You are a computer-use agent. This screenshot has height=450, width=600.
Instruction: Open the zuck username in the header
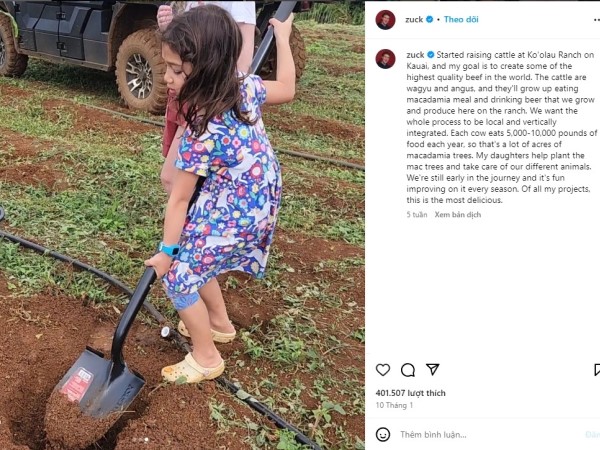414,20
